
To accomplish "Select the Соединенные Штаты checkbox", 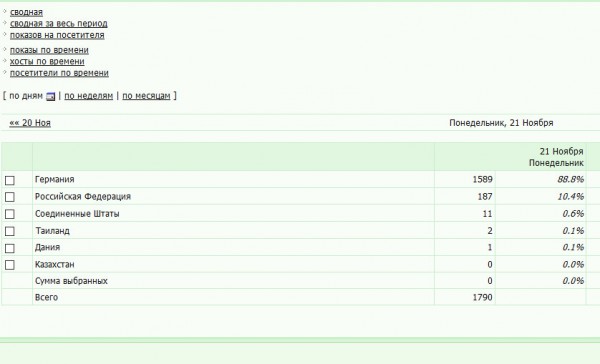I will coord(10,214).
